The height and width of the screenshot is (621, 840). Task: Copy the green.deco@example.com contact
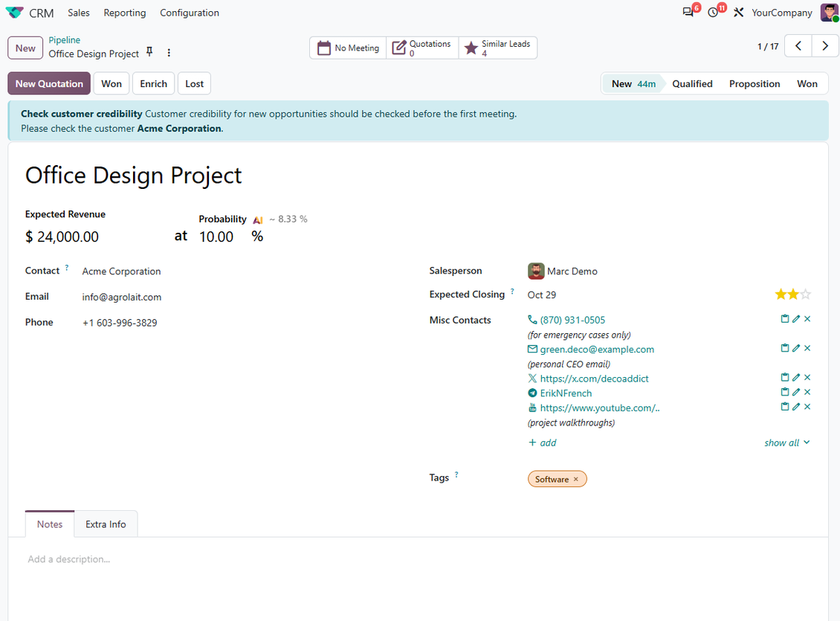pyautogui.click(x=785, y=348)
